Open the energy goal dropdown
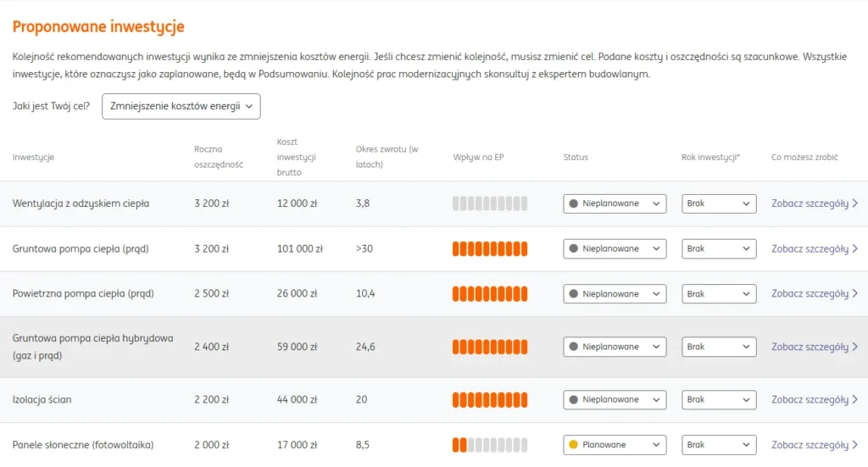 coord(181,107)
